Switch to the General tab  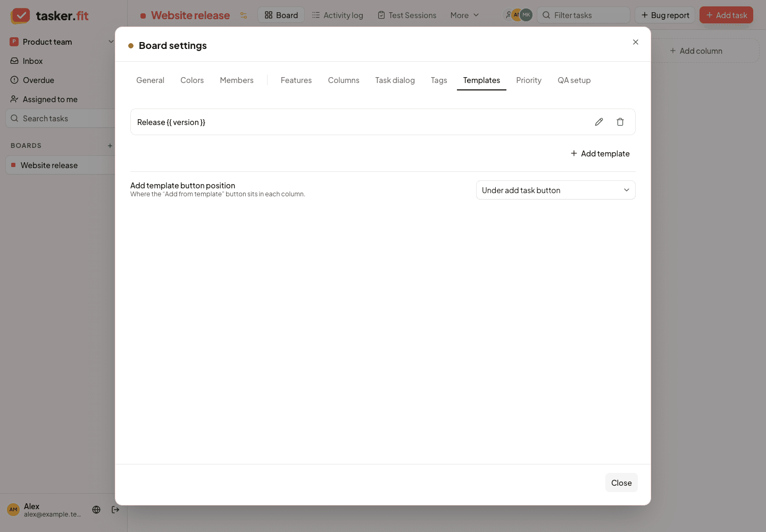150,80
